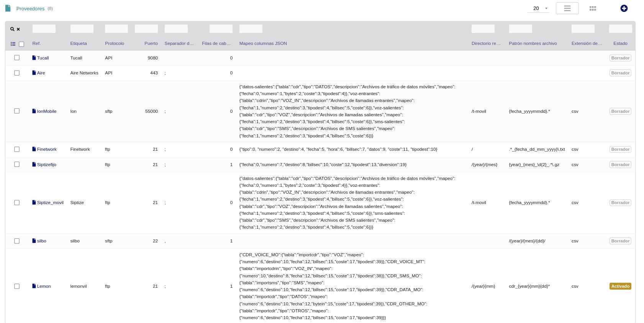Open the column selector list icon
This screenshot has height=323, width=644.
(x=13, y=44)
